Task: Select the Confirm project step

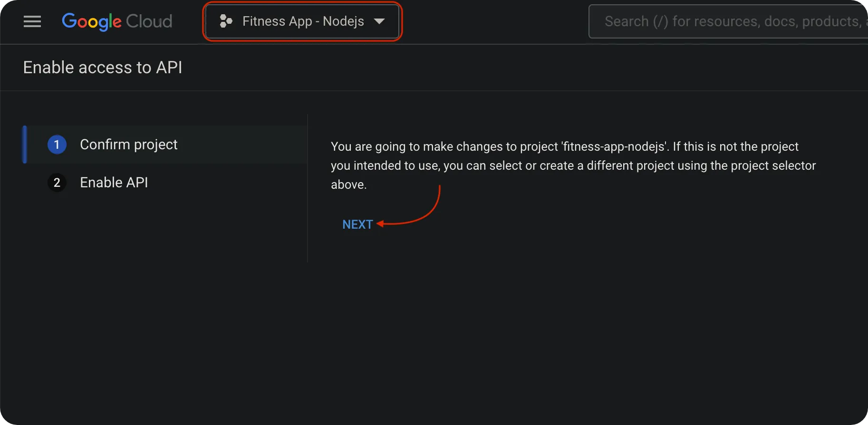Action: [x=165, y=145]
